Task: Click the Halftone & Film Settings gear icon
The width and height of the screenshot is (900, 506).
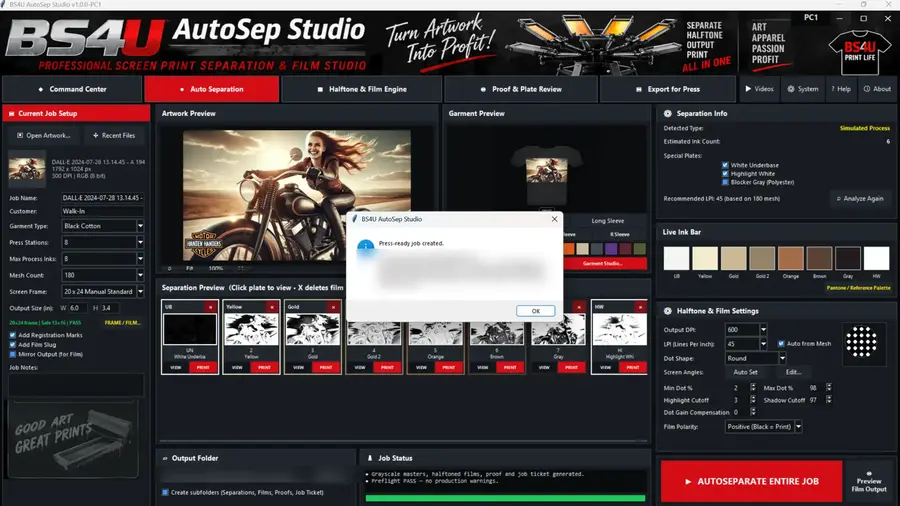Action: tap(668, 311)
